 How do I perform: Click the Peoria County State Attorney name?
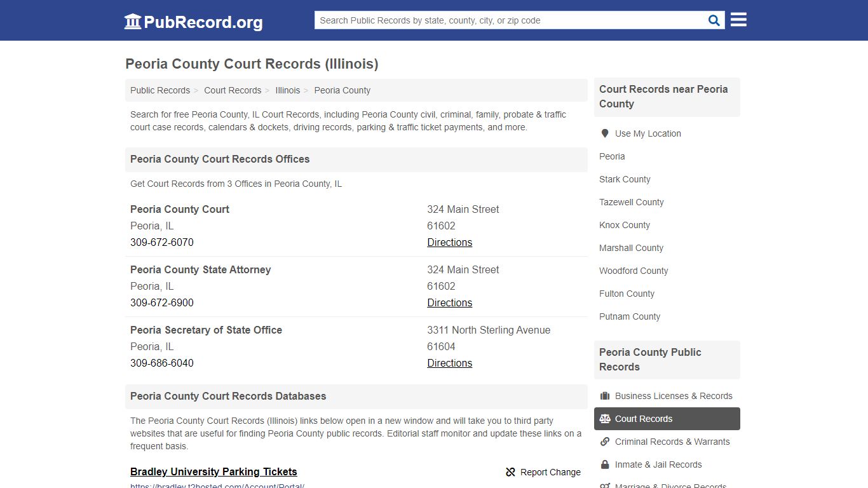200,269
